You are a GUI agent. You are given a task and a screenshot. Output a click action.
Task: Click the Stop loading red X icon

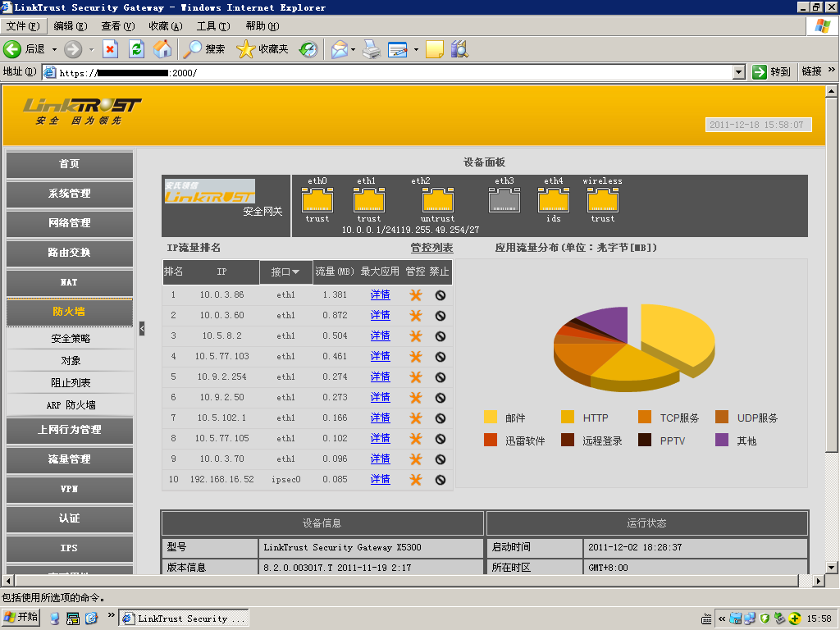tap(110, 49)
